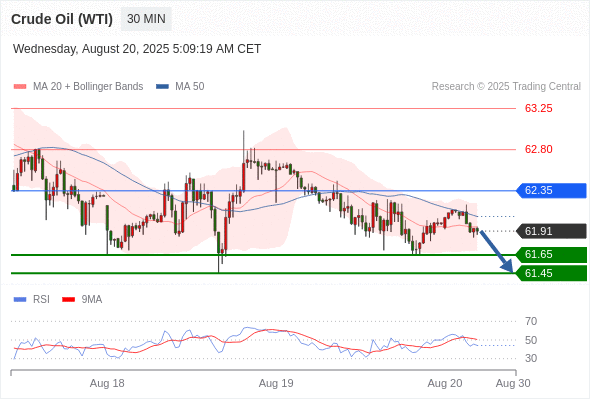The height and width of the screenshot is (400, 590).
Task: Click the RSI 50 axis label
Action: point(531,340)
